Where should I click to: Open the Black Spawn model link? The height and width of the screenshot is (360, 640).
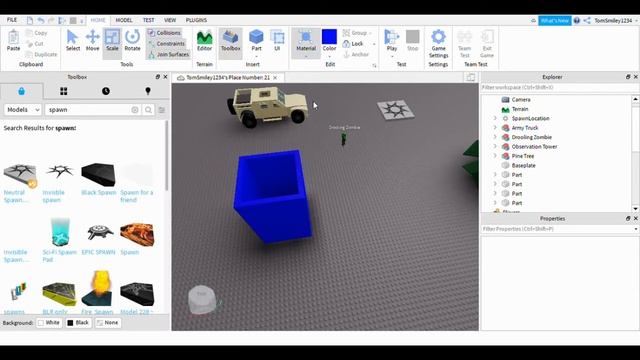click(98, 192)
